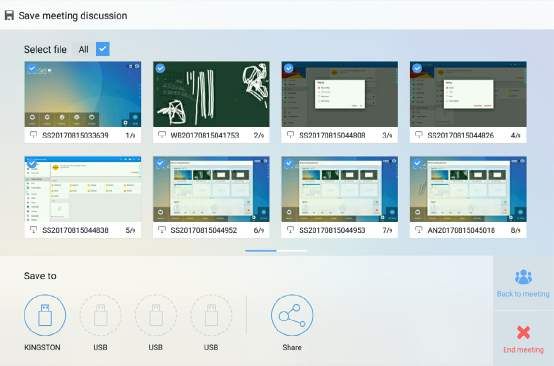554x366 pixels.
Task: Click the End meeting label
Action: [x=523, y=349]
